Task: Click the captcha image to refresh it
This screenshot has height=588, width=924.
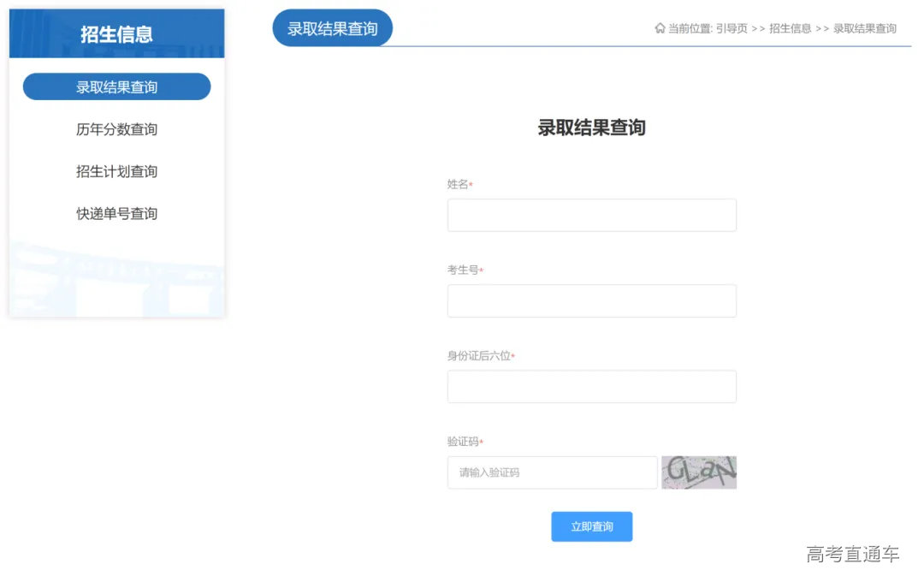Action: tap(699, 472)
